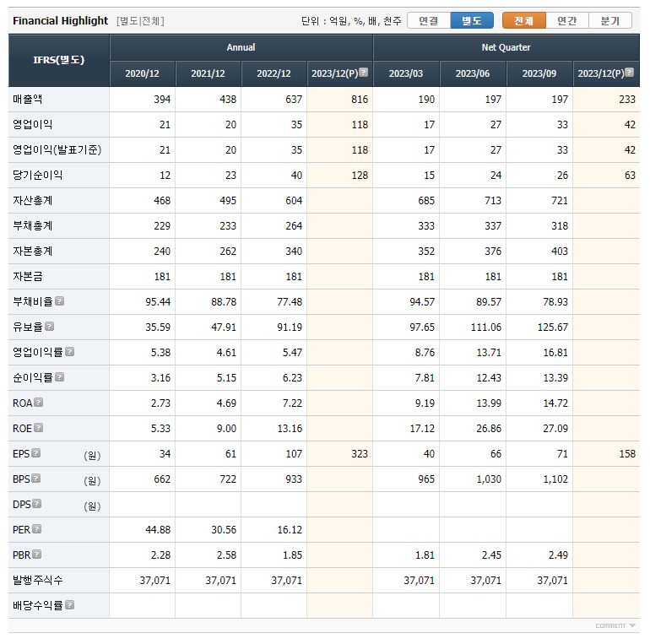Open help icon next to 부채비율
The image size is (650, 644).
tap(59, 300)
